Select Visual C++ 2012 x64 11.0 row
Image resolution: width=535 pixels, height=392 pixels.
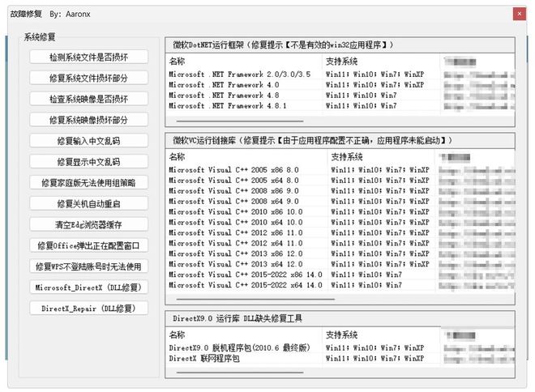pos(340,243)
